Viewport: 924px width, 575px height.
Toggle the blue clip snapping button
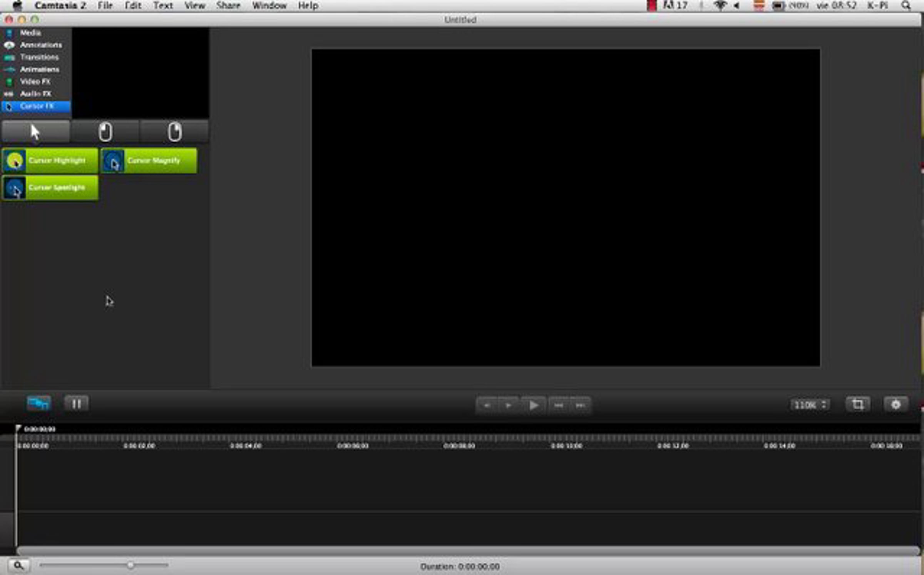(38, 404)
